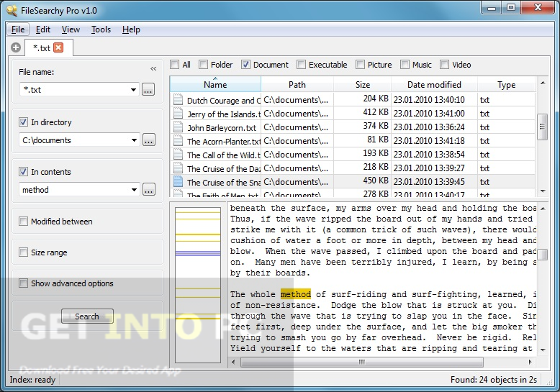The width and height of the screenshot is (560, 392).
Task: Open the Edit menu
Action: point(43,29)
